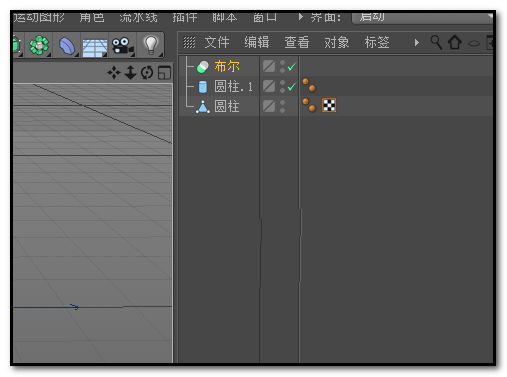Click the object manager grip handle icon

coord(189,42)
